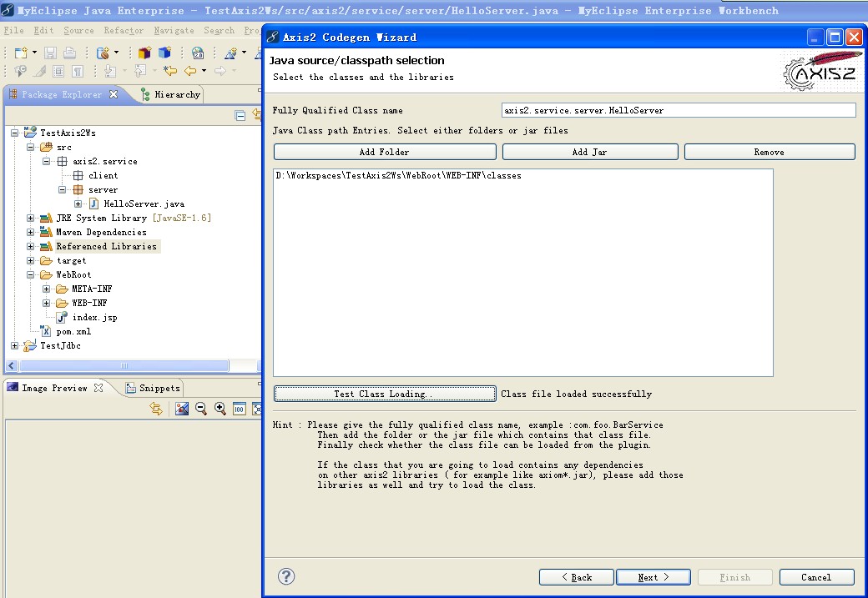The image size is (868, 598).
Task: Click the Toggle Mark Occurrences toolbar icon
Action: click(39, 71)
